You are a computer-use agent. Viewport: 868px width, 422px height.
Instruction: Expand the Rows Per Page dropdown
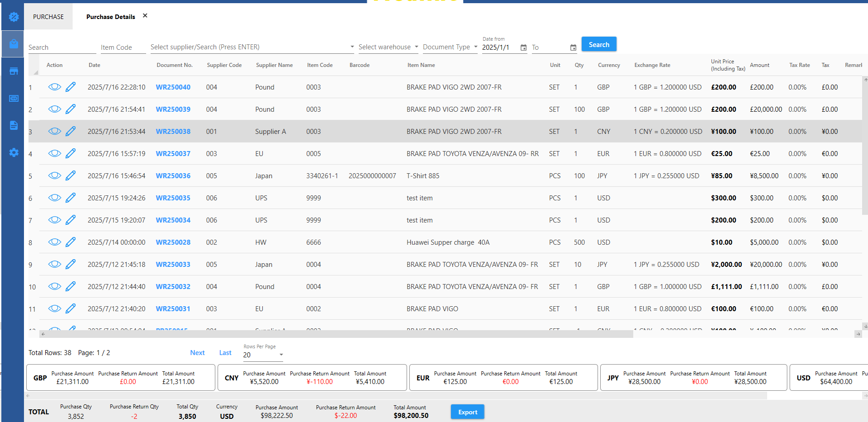coord(281,355)
